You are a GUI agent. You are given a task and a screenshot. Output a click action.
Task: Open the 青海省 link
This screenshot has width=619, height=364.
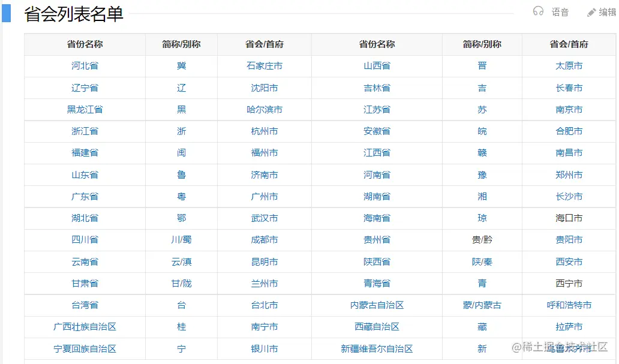pos(377,284)
